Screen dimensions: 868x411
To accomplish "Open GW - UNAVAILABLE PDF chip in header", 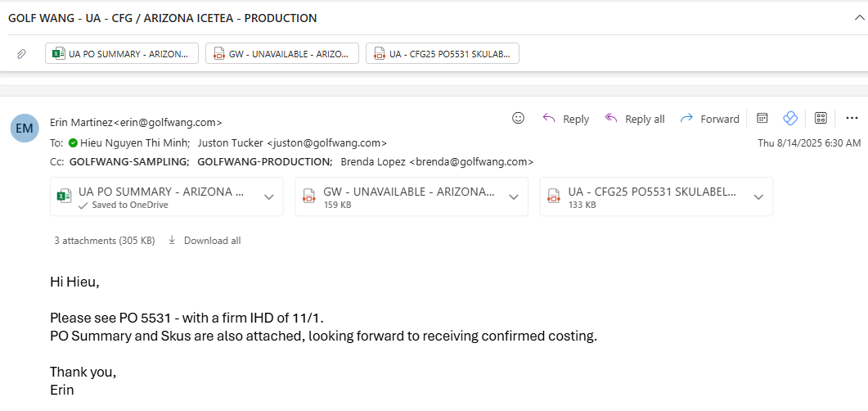I will tap(281, 54).
